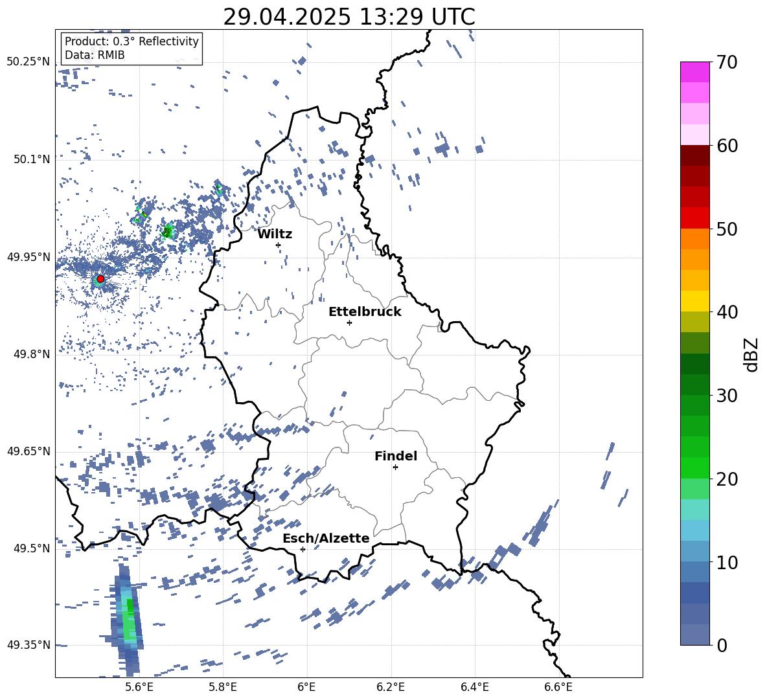Click the 6.2°E longitude label
767x700 pixels.
tap(391, 688)
